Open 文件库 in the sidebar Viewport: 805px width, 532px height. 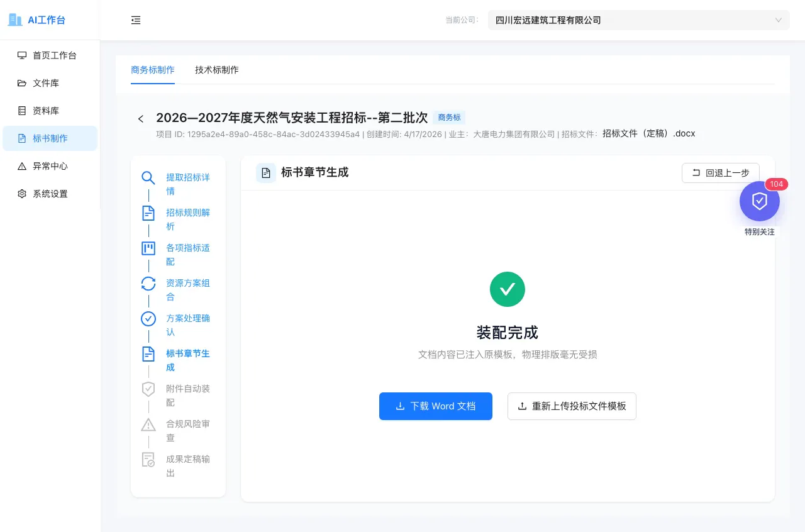click(50, 83)
